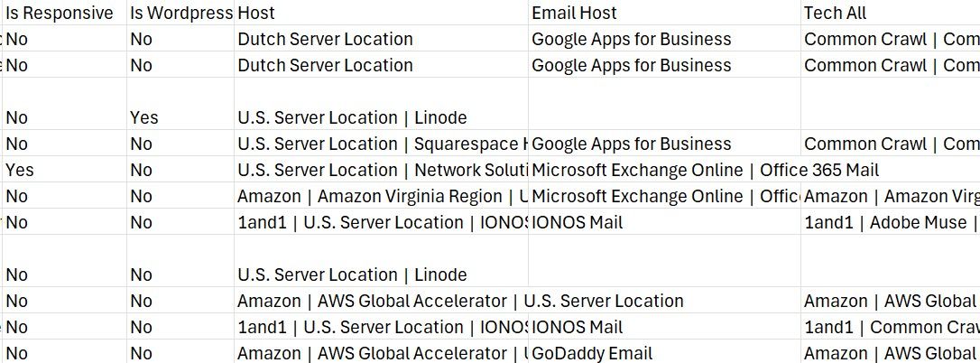This screenshot has width=980, height=363.
Task: Click the "Is Responsive" column header cell
Action: pos(60,13)
